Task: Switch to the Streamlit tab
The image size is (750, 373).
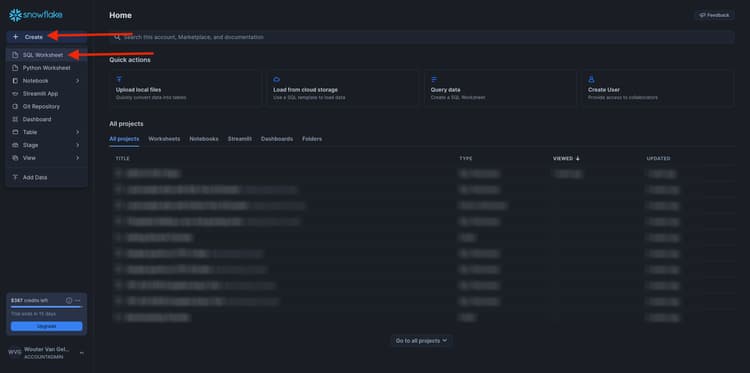Action: (x=240, y=139)
